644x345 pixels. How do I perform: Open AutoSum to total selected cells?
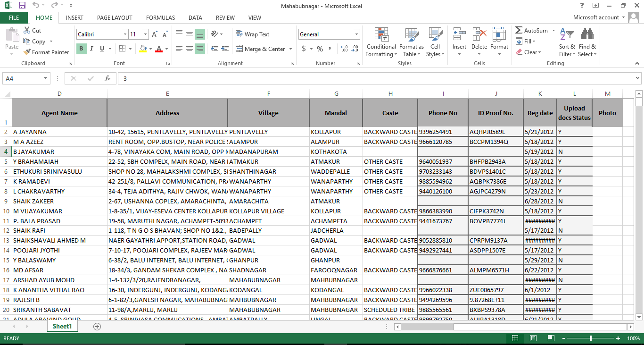(531, 30)
